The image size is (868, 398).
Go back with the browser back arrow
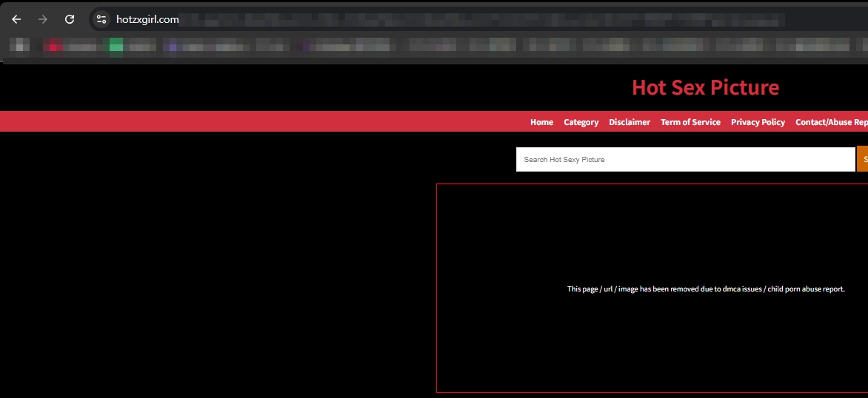click(x=16, y=19)
